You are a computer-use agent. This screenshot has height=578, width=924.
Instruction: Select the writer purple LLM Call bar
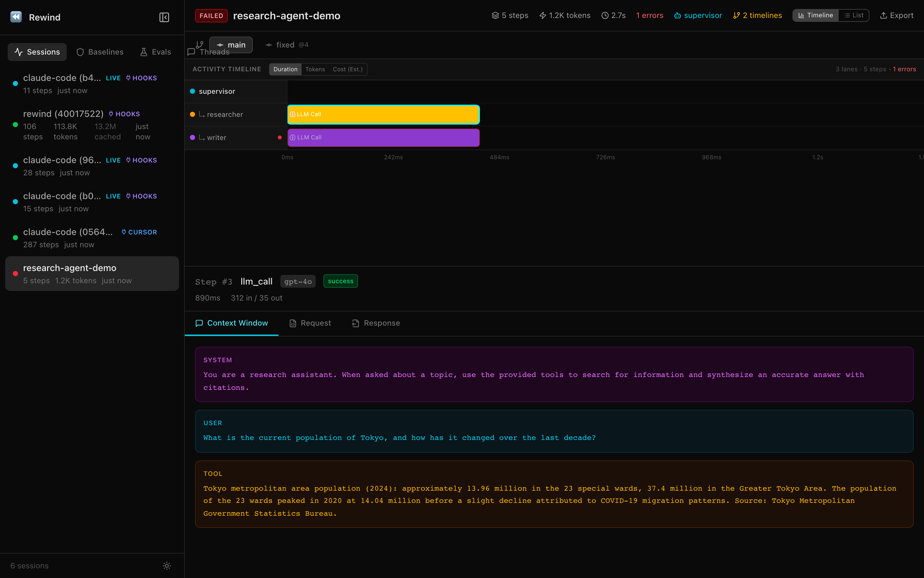pyautogui.click(x=383, y=138)
